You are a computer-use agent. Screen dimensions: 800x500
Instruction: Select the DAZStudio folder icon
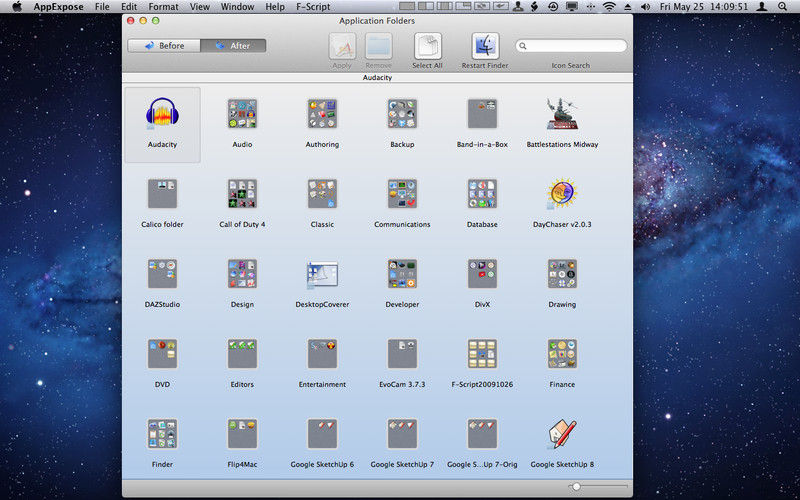click(x=162, y=273)
